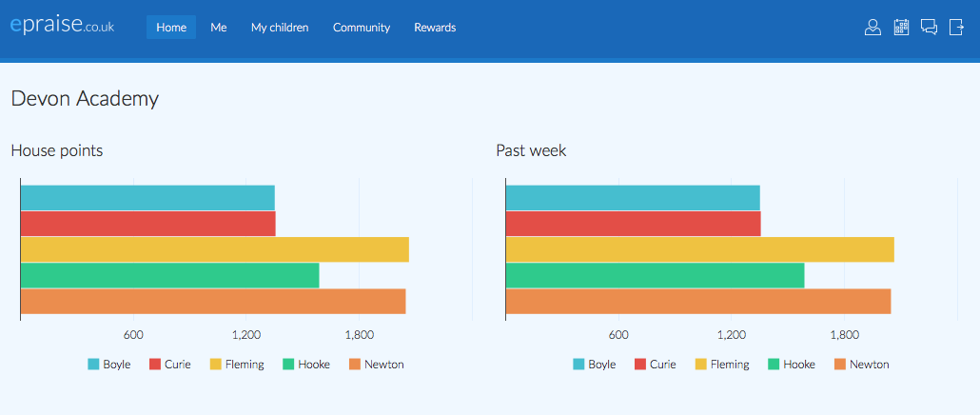The height and width of the screenshot is (415, 980).
Task: Click yellow Fleming bar in House points chart
Action: point(214,249)
